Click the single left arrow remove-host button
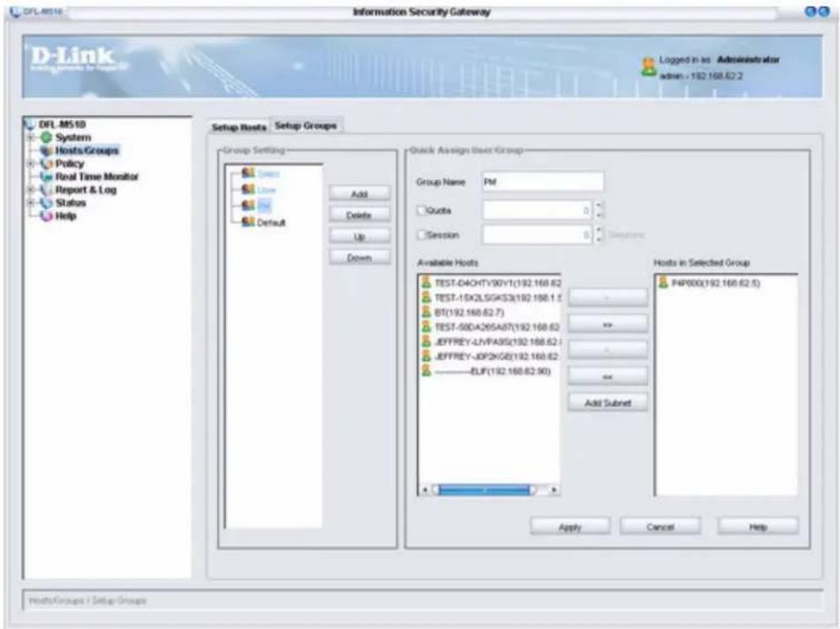Image resolution: width=840 pixels, height=629 pixels. pos(607,350)
